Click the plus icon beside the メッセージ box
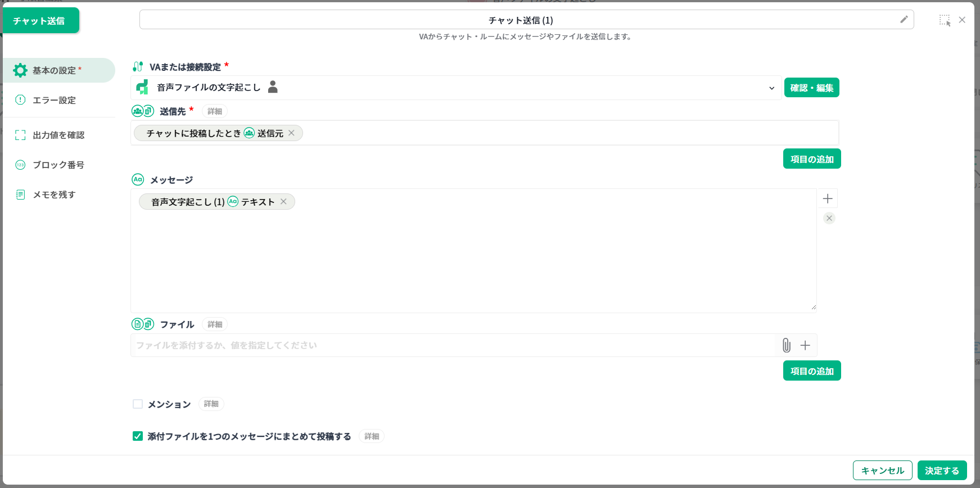Screen dimensions: 980x488 click(x=827, y=198)
